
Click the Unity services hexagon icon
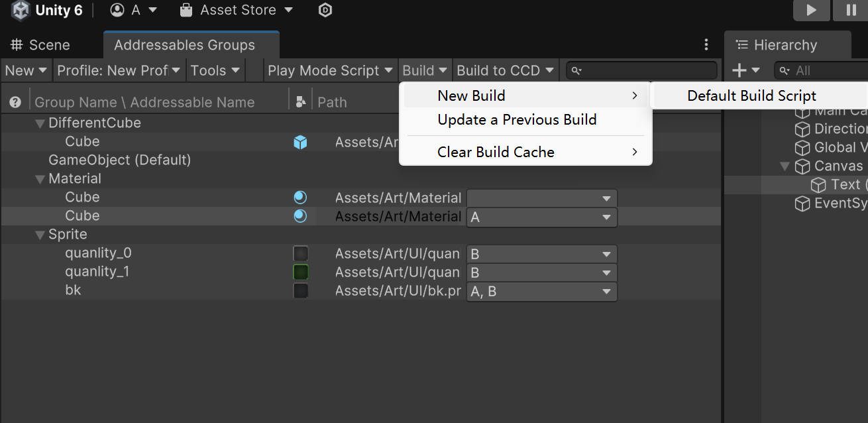pos(325,10)
